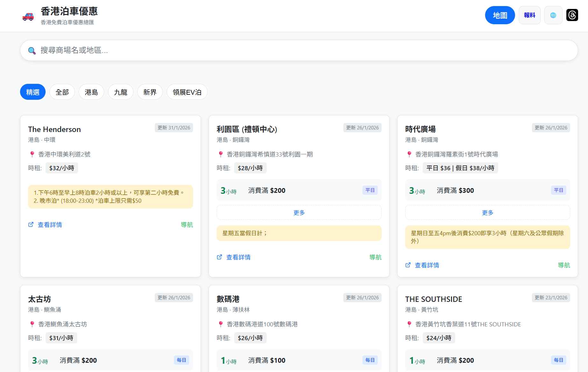Screen dimensions: 588x372
Task: Select the 領展EV泊 filter chip
Action: coord(187,92)
